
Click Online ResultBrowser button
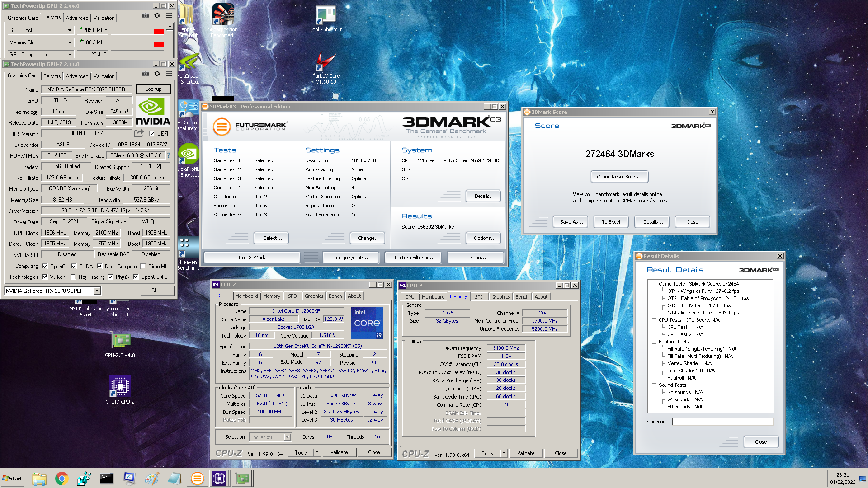click(x=619, y=177)
